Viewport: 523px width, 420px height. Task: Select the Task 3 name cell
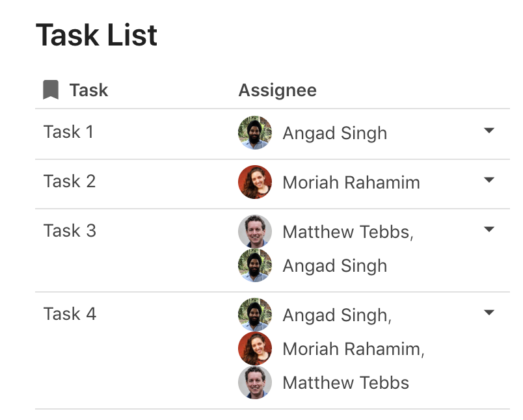pyautogui.click(x=70, y=231)
